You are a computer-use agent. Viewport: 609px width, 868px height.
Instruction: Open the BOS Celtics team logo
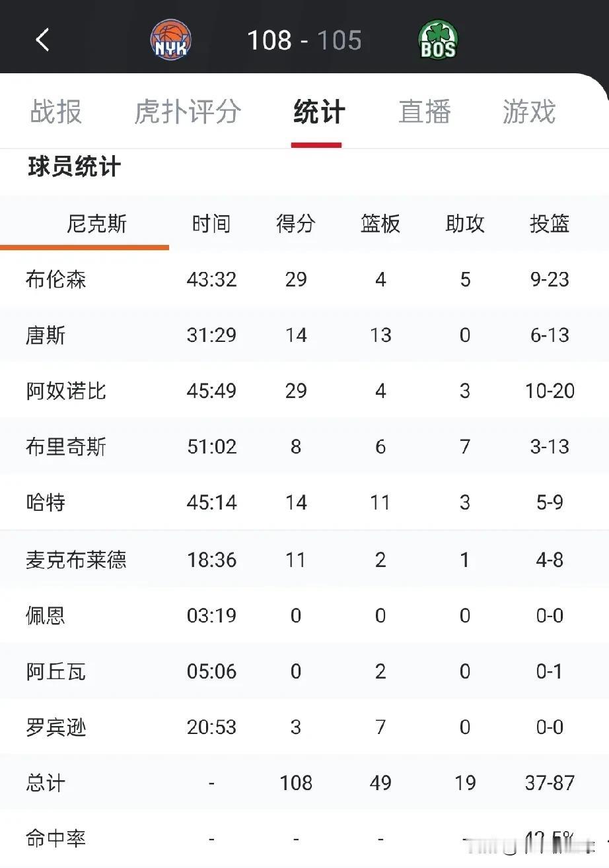tap(439, 40)
